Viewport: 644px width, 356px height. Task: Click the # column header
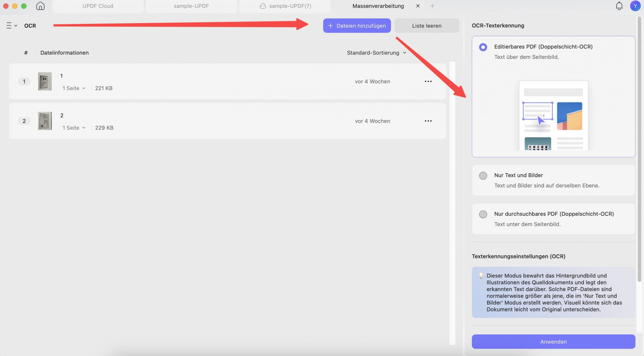click(26, 53)
